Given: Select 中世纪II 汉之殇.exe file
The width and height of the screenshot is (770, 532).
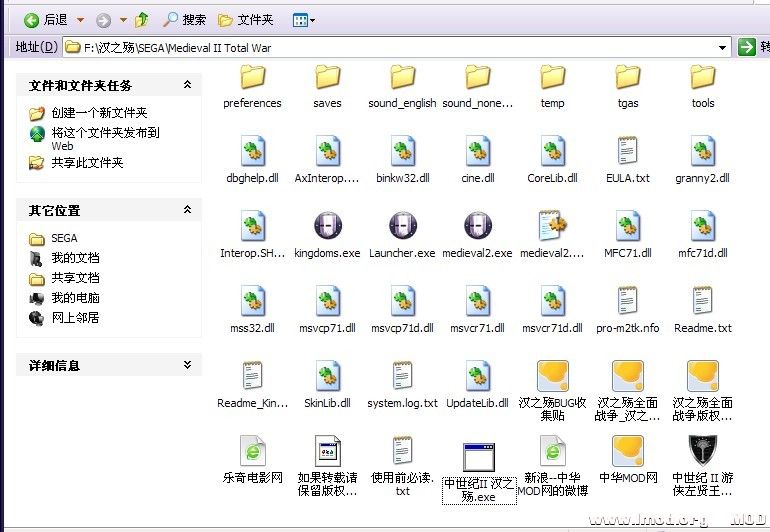Looking at the screenshot, I should coord(479,473).
